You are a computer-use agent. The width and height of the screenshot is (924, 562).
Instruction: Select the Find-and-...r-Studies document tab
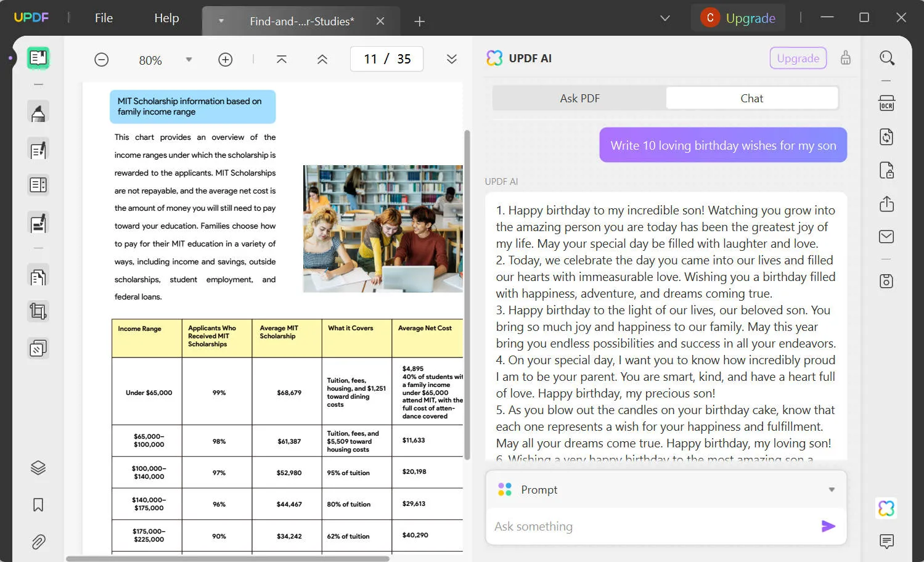click(x=302, y=22)
